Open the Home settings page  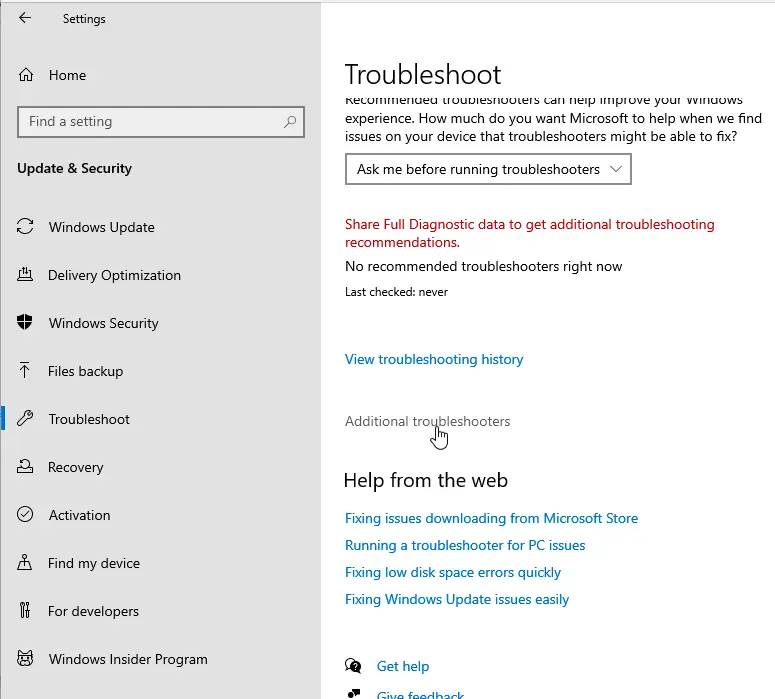[67, 75]
